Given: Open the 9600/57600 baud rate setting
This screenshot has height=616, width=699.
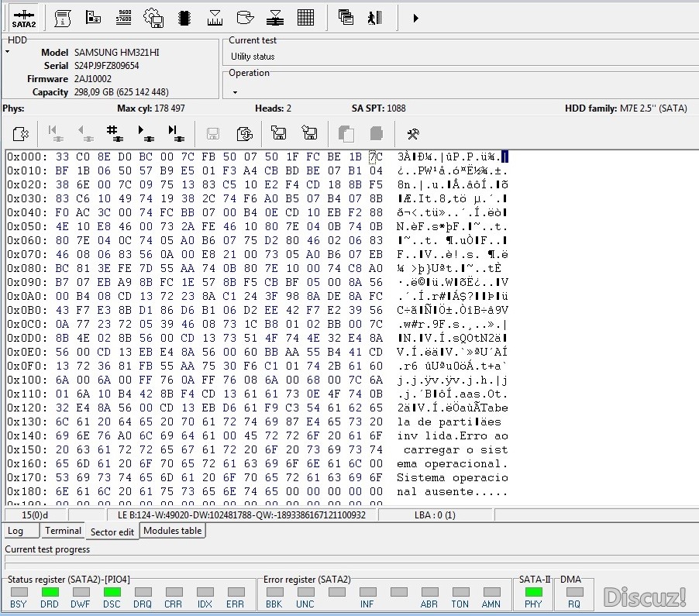Looking at the screenshot, I should click(123, 18).
